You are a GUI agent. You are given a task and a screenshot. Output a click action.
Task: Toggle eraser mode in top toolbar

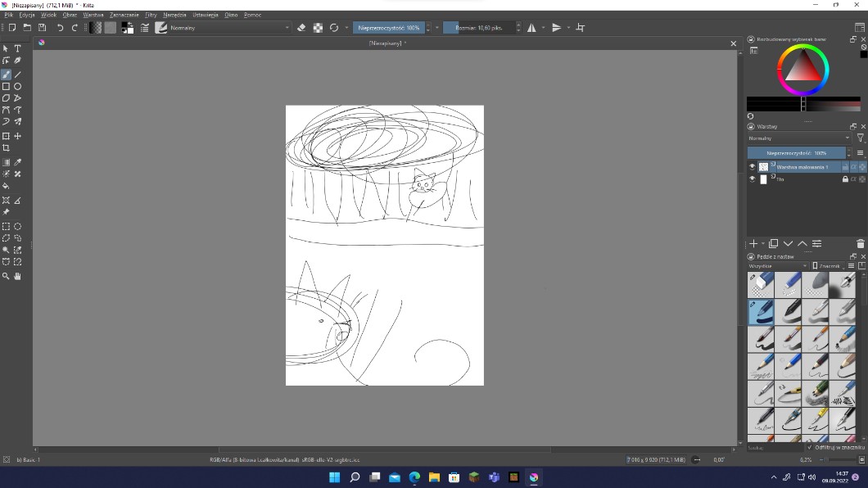301,28
